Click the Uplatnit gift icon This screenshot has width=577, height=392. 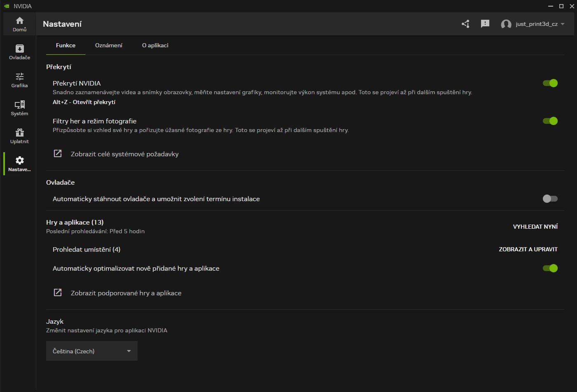[x=19, y=133]
